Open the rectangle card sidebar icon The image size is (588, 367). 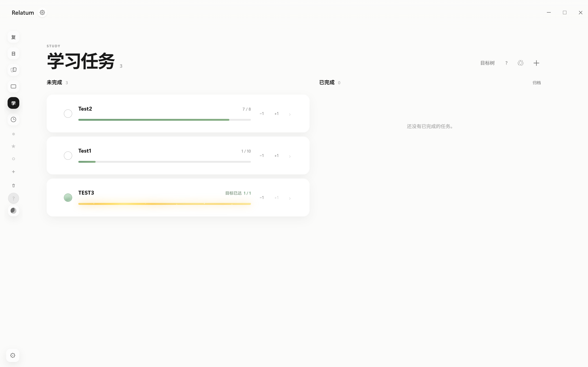13,86
